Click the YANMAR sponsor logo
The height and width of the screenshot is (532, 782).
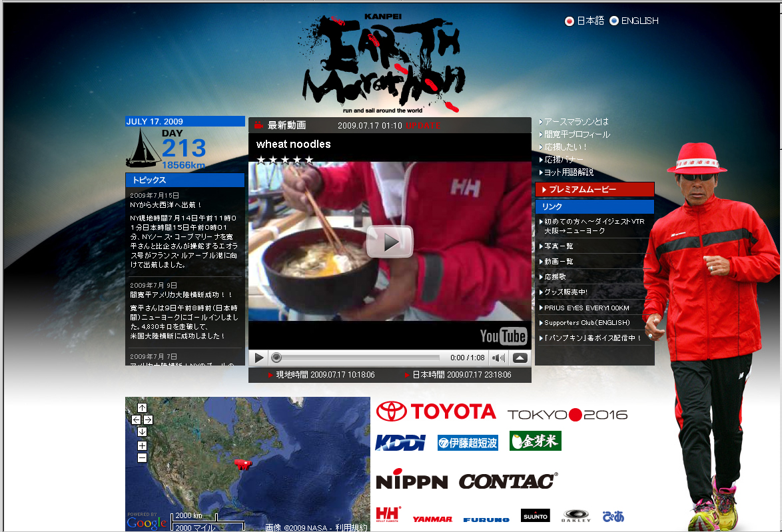(432, 519)
